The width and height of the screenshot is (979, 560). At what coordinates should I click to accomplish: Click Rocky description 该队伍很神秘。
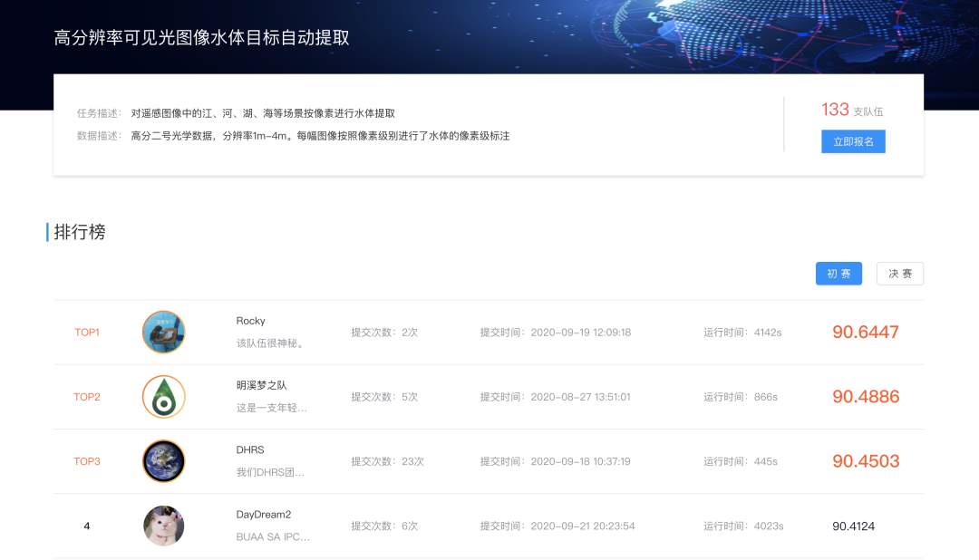click(270, 343)
